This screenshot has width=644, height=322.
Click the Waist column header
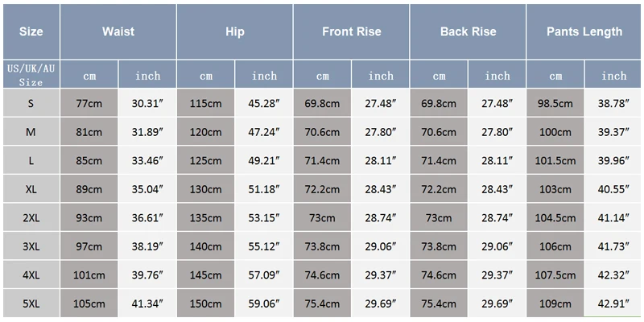click(118, 31)
